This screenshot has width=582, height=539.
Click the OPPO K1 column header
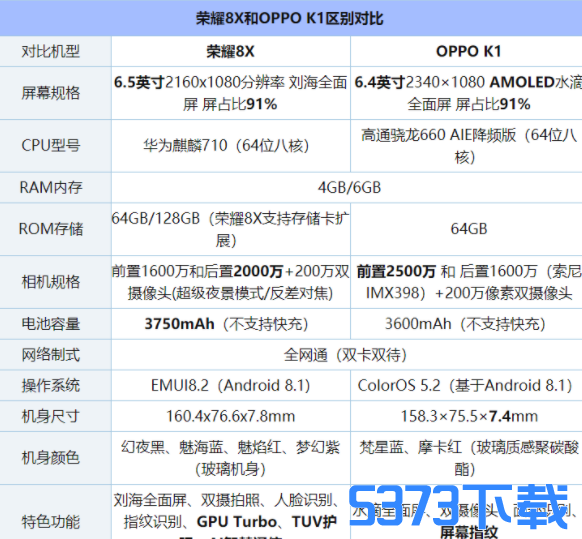pyautogui.click(x=468, y=51)
